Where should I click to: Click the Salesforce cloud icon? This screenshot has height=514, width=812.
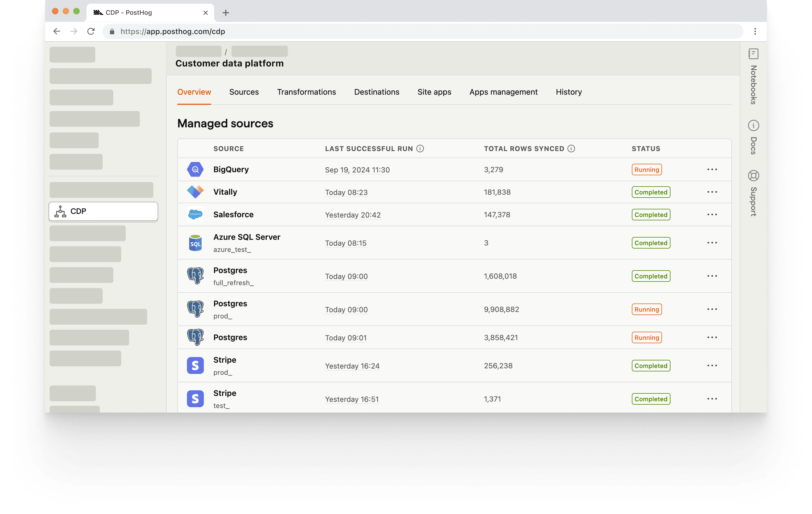pos(195,214)
